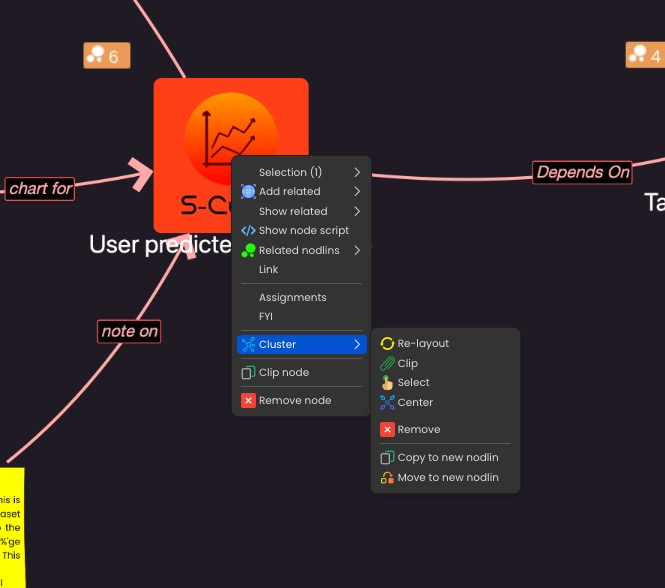
Task: Click the Move to new nodlin icon
Action: 388,478
